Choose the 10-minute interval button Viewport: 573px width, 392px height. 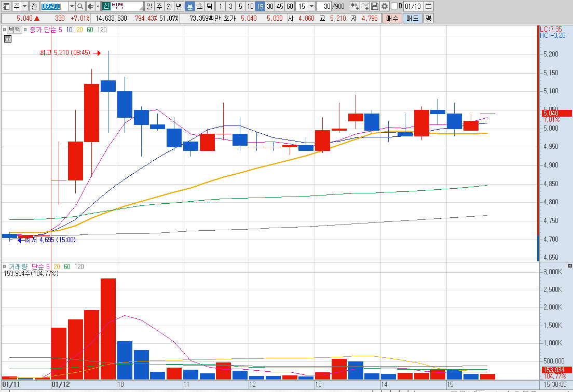click(x=250, y=6)
